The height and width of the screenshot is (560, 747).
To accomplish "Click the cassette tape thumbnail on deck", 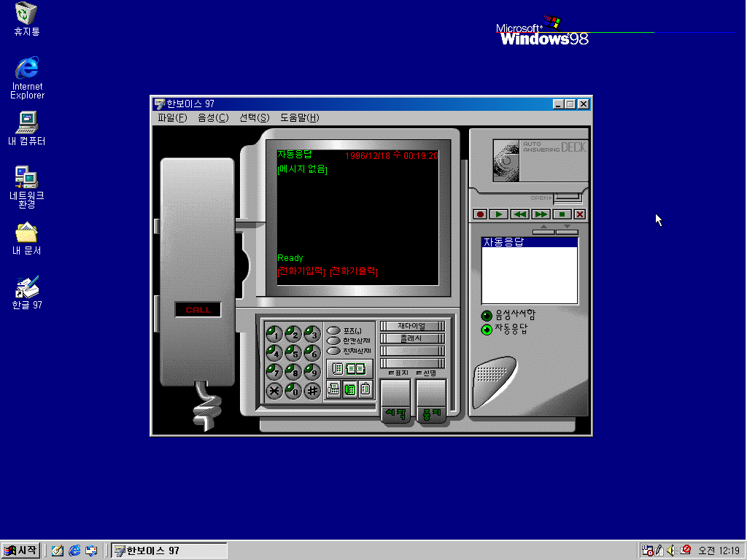I will 506,160.
